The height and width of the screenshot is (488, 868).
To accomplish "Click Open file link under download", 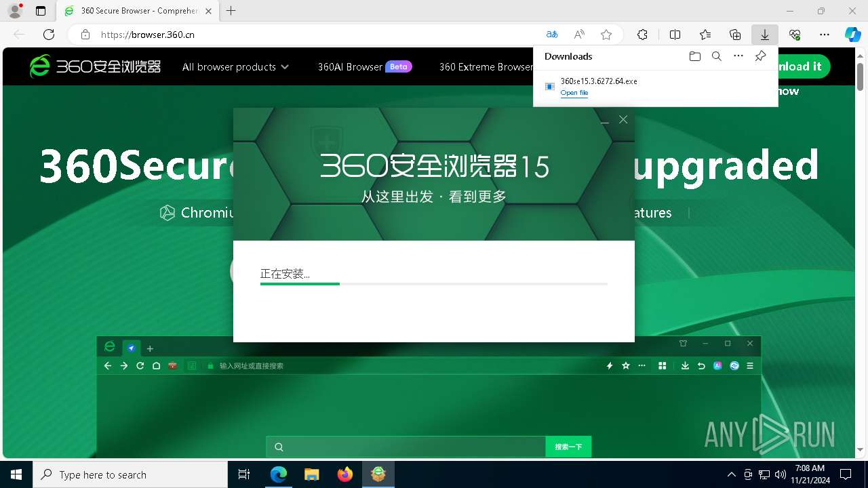I will 574,93.
